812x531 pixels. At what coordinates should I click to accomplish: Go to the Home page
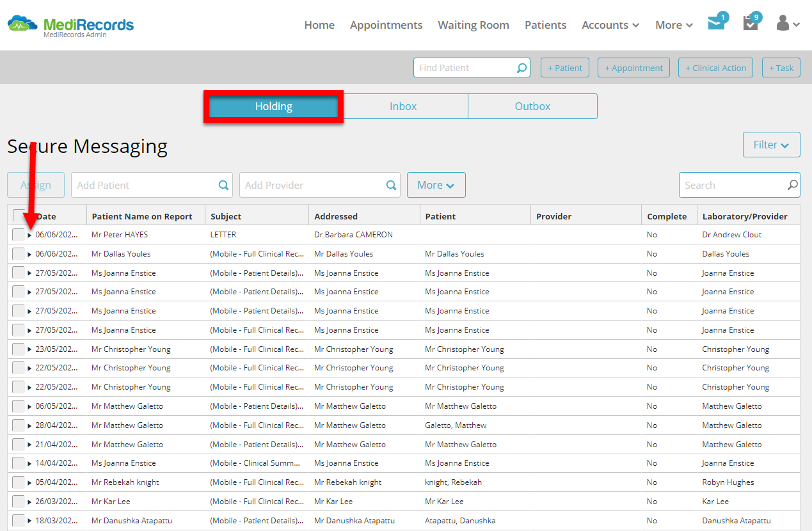[x=319, y=25]
